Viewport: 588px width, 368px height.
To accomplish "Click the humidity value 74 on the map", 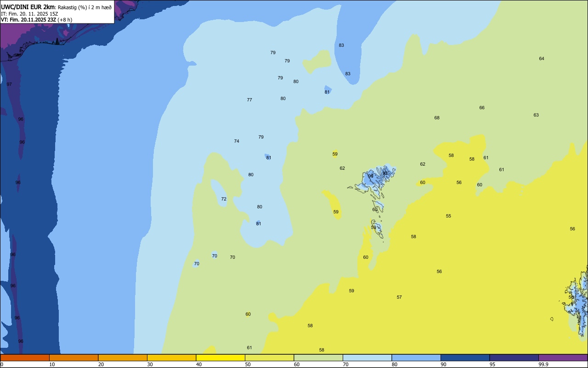I will 237,141.
